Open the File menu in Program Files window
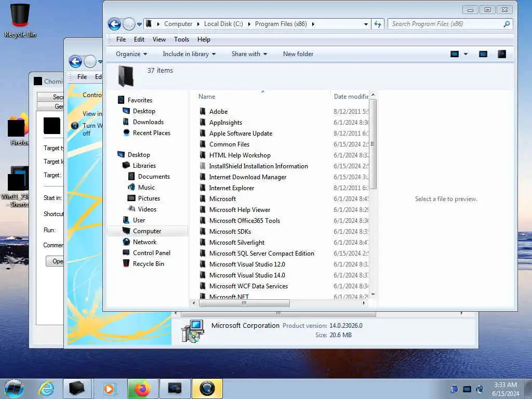 [x=121, y=39]
